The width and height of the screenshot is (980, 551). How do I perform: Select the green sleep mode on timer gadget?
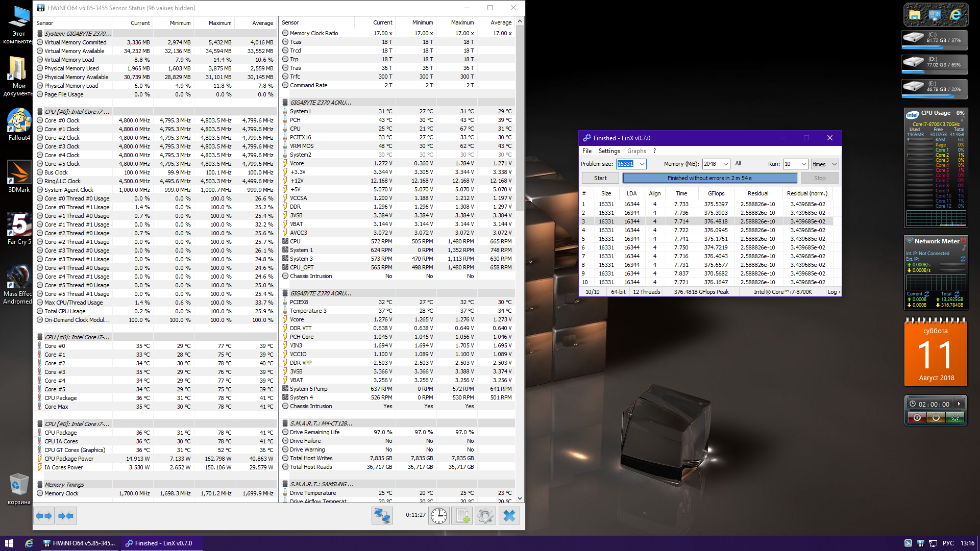coord(954,418)
